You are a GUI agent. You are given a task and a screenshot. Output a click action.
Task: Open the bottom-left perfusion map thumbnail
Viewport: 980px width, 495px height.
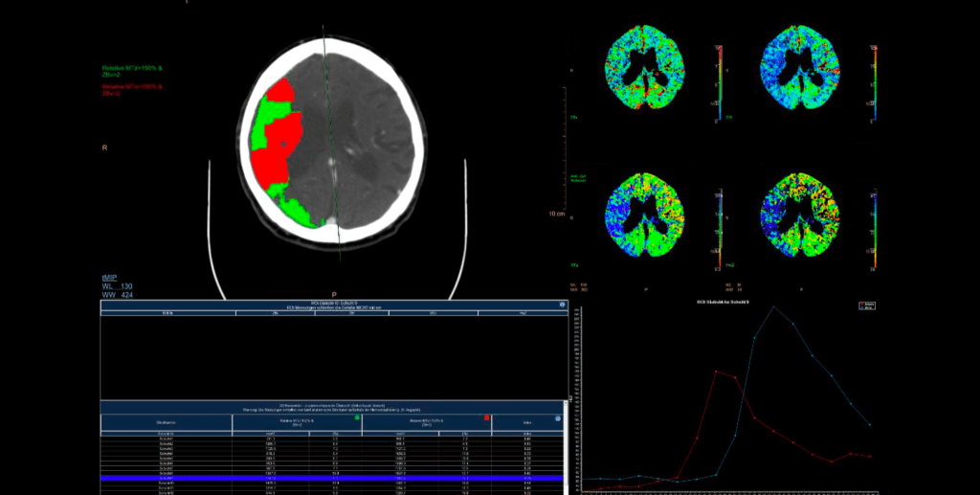point(644,214)
